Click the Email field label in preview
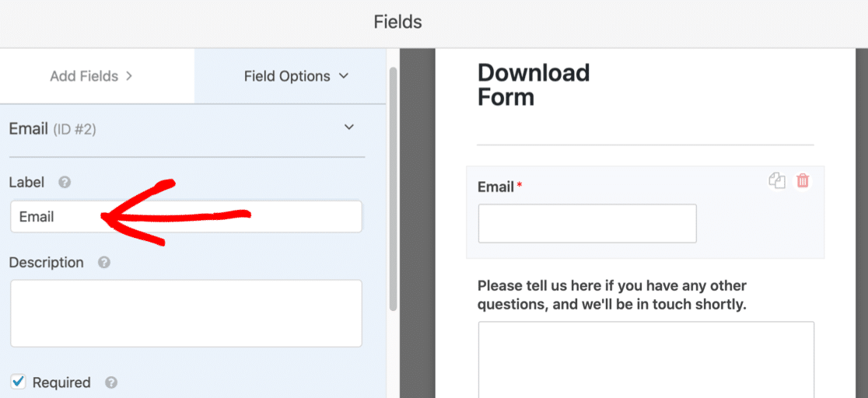 click(495, 187)
